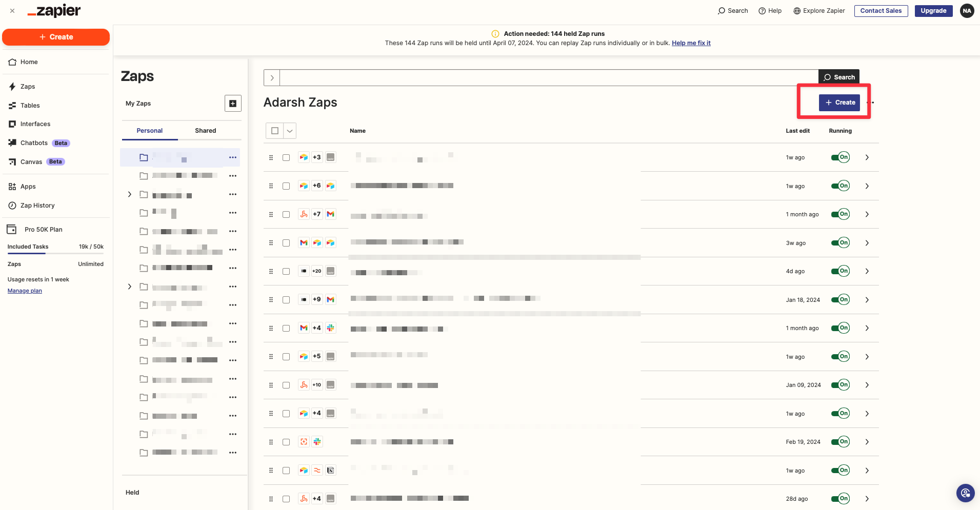Click Gmail icon in the +9 row
This screenshot has width=980, height=510.
[x=331, y=299]
